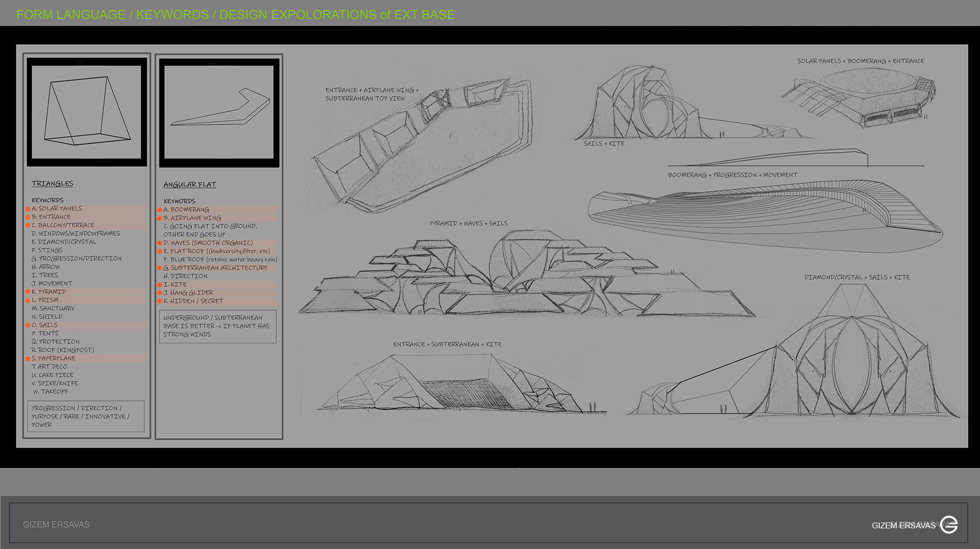The image size is (980, 549).
Task: Click the 'ENTRANCE + SUBTERRANEAN + KITE' label
Action: coord(448,344)
